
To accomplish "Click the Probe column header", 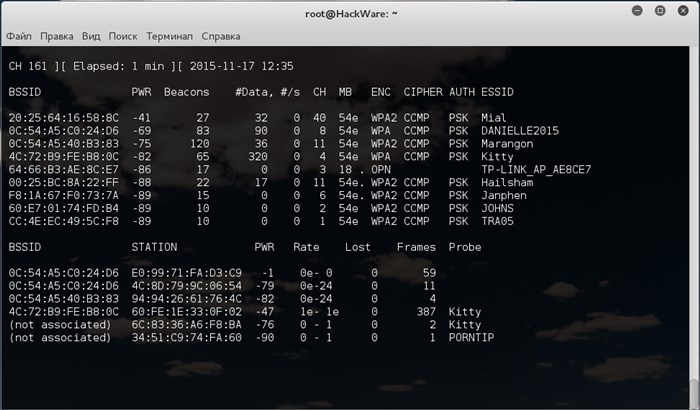I will [465, 247].
